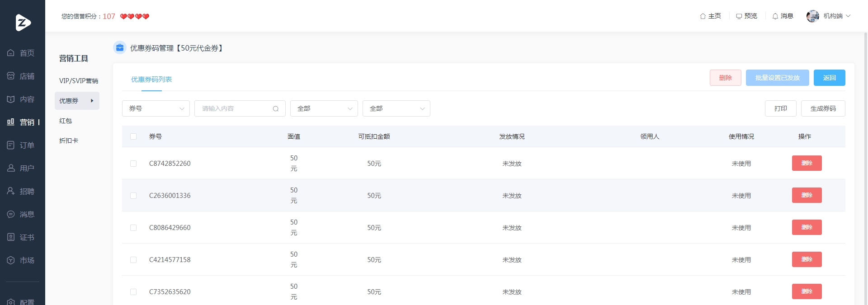Click the 生成券码 button

(x=823, y=108)
